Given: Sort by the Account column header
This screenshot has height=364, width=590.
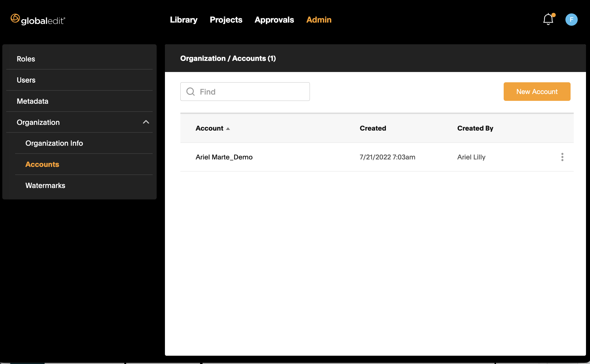Looking at the screenshot, I should tap(209, 128).
